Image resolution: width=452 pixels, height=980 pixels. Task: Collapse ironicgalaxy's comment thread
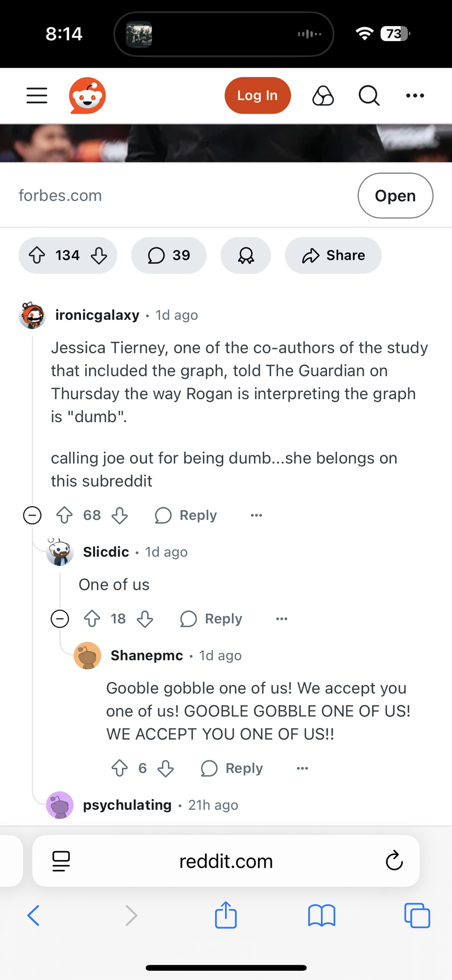tap(32, 515)
